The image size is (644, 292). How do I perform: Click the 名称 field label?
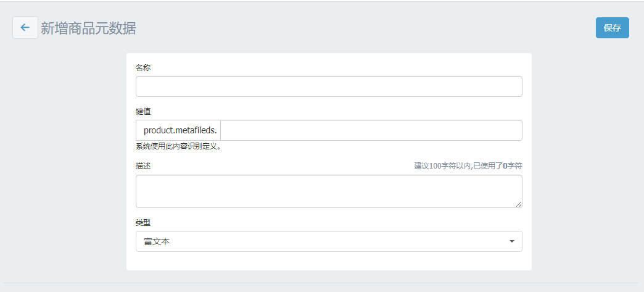click(143, 67)
